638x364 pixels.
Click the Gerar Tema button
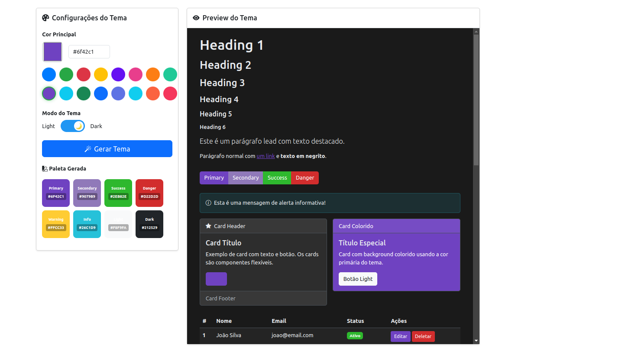click(x=107, y=149)
